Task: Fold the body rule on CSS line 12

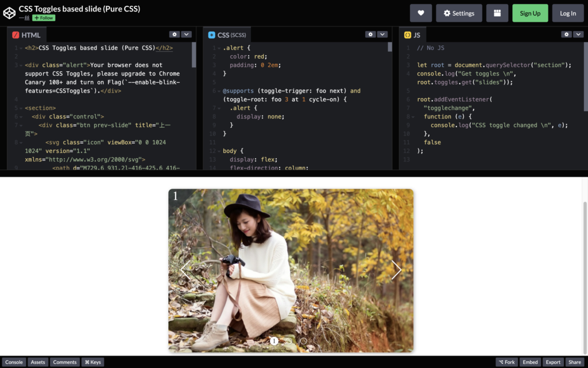Action: point(219,151)
